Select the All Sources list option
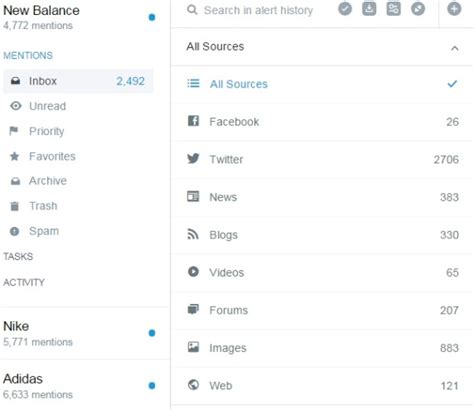The image size is (474, 410). pyautogui.click(x=322, y=84)
